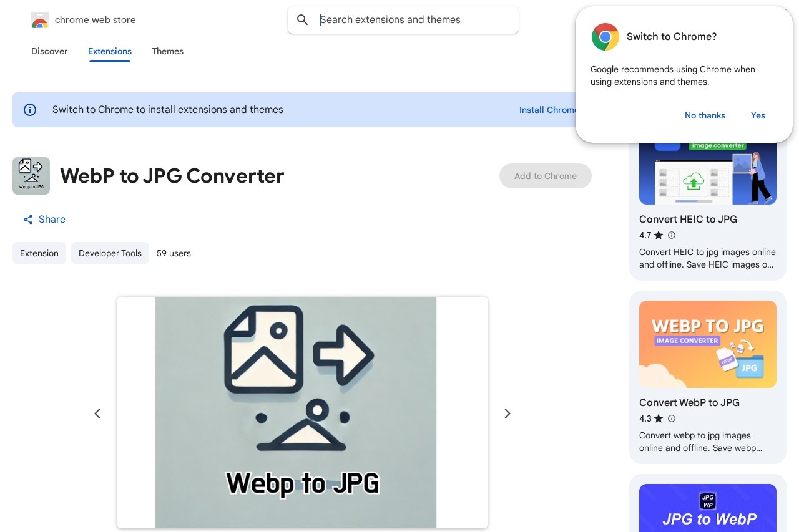The height and width of the screenshot is (532, 799).
Task: Select the Extensions tab
Action: (x=110, y=51)
